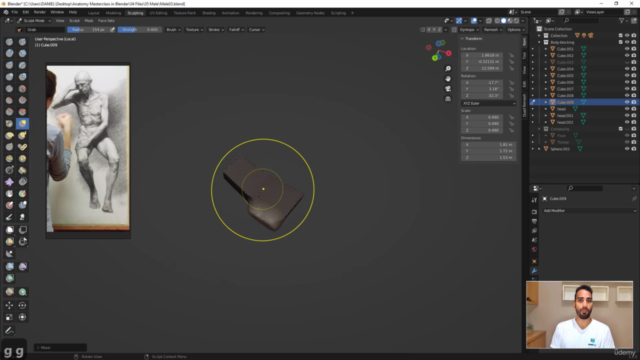Open outliner filter funnel icon

click(x=622, y=20)
